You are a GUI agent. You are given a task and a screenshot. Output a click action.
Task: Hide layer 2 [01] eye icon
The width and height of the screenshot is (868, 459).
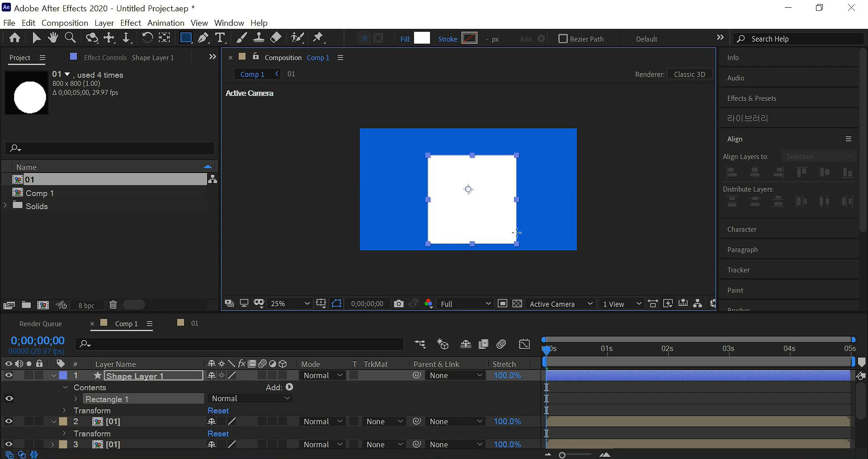[9, 422]
